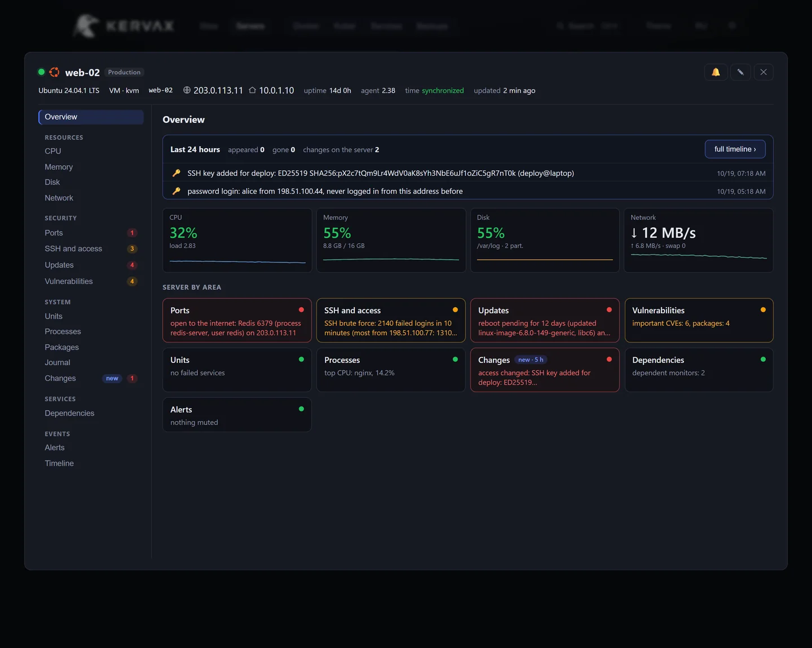Open SSH and access in the sidebar
The width and height of the screenshot is (812, 648).
[91, 248]
